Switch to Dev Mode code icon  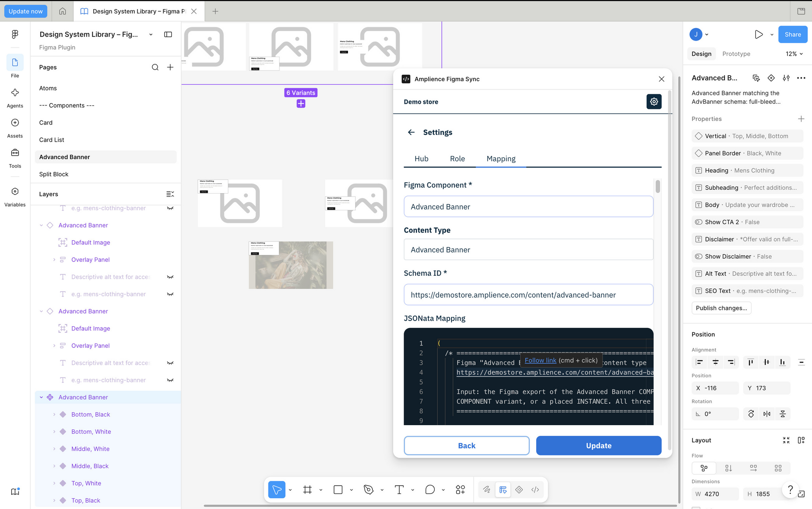tap(535, 490)
